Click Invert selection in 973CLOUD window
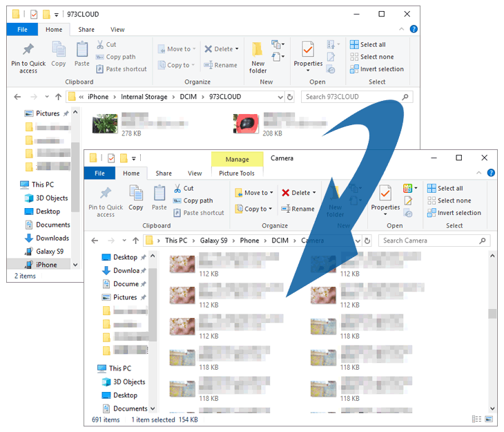This screenshot has height=432, width=504. pos(377,69)
